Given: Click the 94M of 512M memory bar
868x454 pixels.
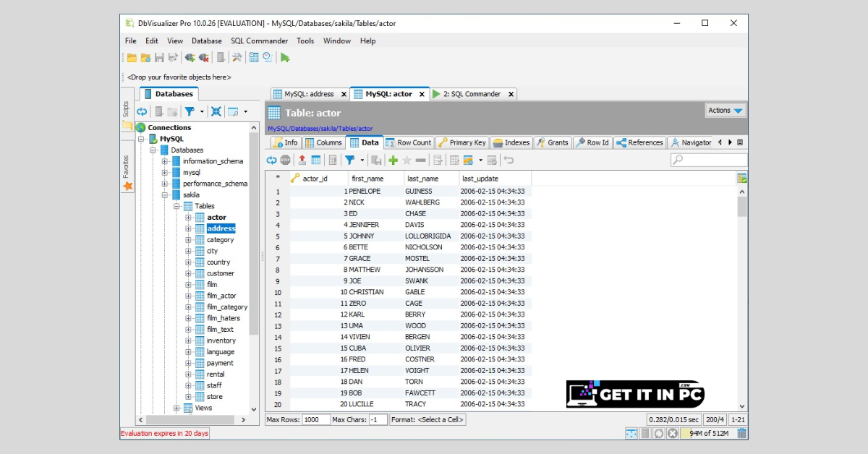Looking at the screenshot, I should (707, 433).
